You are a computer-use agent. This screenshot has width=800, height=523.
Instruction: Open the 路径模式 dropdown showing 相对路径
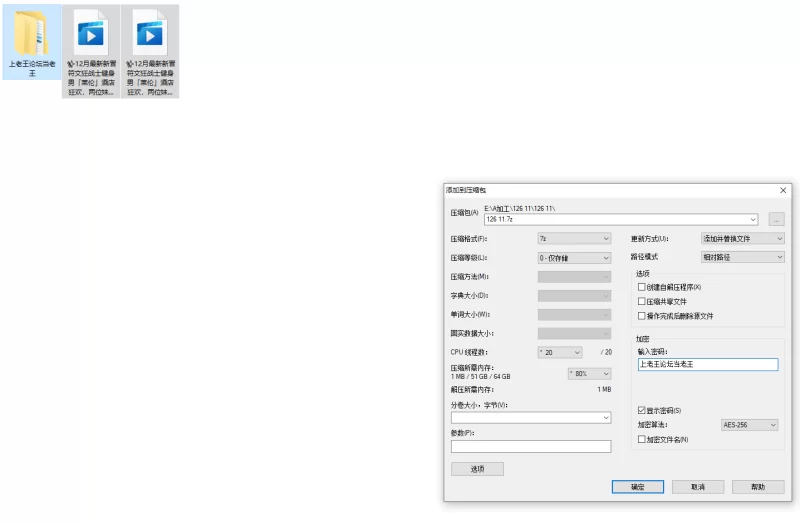point(742,257)
